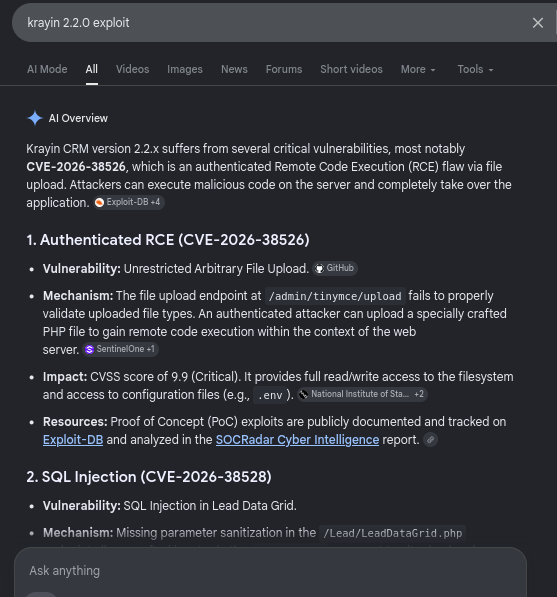Click heading 2. SQL Injection (CVE-2026-38528)
Viewport: 557px width, 597px height.
coord(149,477)
